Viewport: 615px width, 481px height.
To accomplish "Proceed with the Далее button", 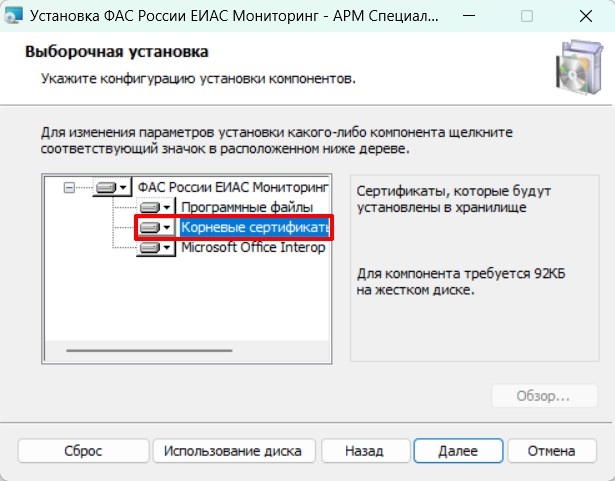I will tap(458, 451).
